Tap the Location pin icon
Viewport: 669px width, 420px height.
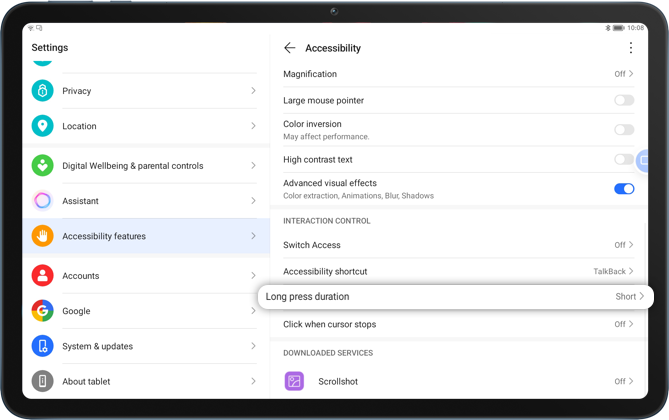pyautogui.click(x=42, y=126)
